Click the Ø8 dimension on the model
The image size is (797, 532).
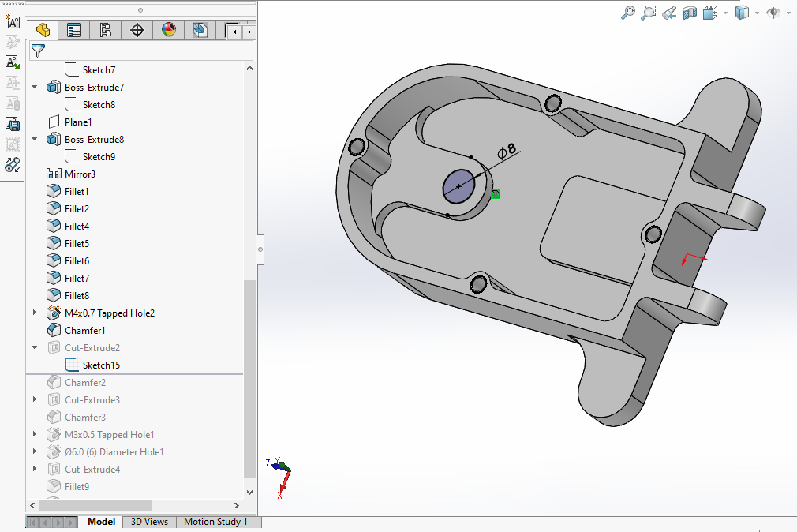coord(507,149)
